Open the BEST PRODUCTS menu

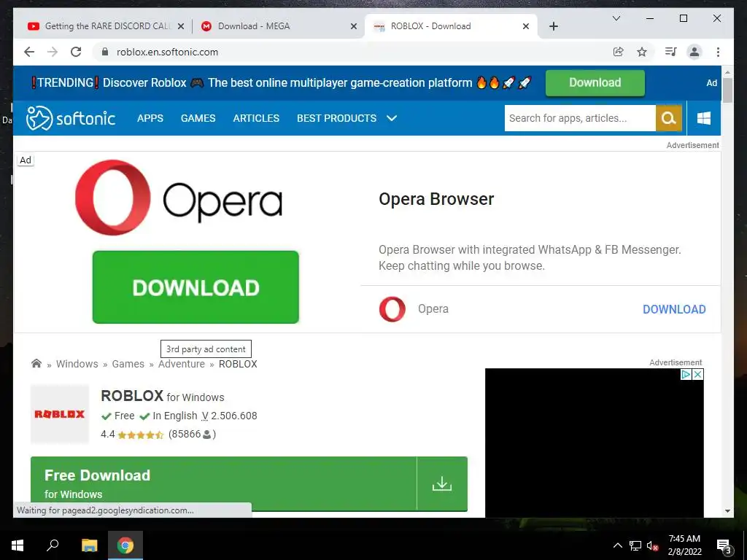tap(337, 118)
